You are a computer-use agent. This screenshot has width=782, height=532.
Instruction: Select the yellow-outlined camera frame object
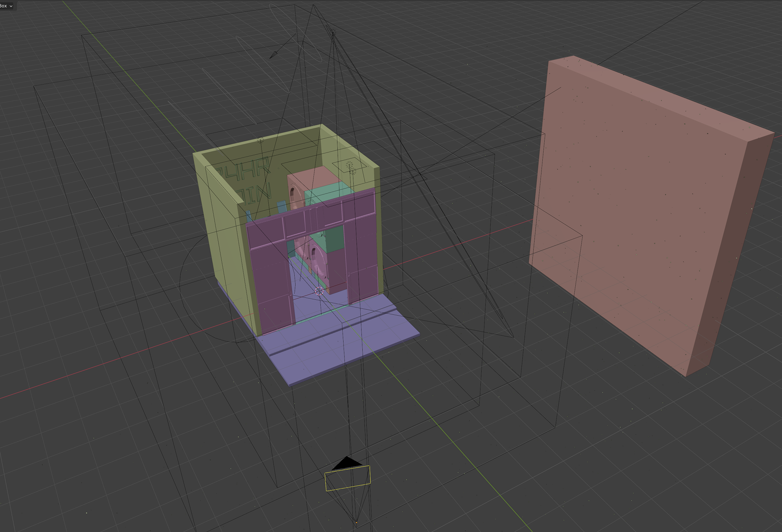(347, 478)
